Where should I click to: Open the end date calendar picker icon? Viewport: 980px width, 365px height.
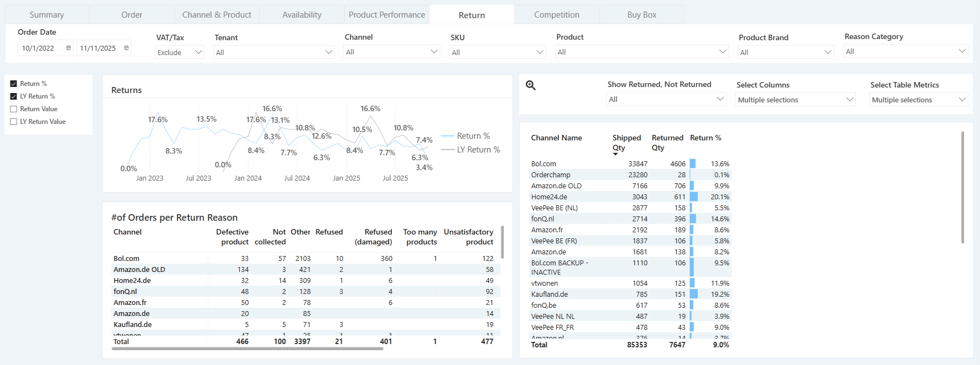pos(126,48)
